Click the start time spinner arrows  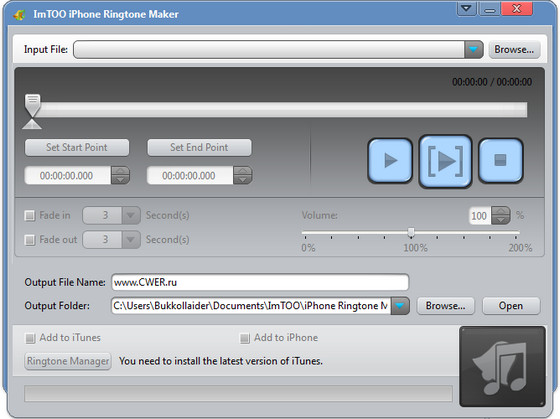[x=120, y=175]
